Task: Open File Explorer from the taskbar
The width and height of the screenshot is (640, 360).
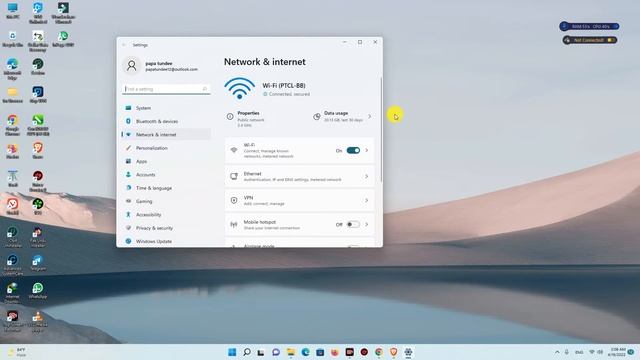Action: click(x=291, y=352)
